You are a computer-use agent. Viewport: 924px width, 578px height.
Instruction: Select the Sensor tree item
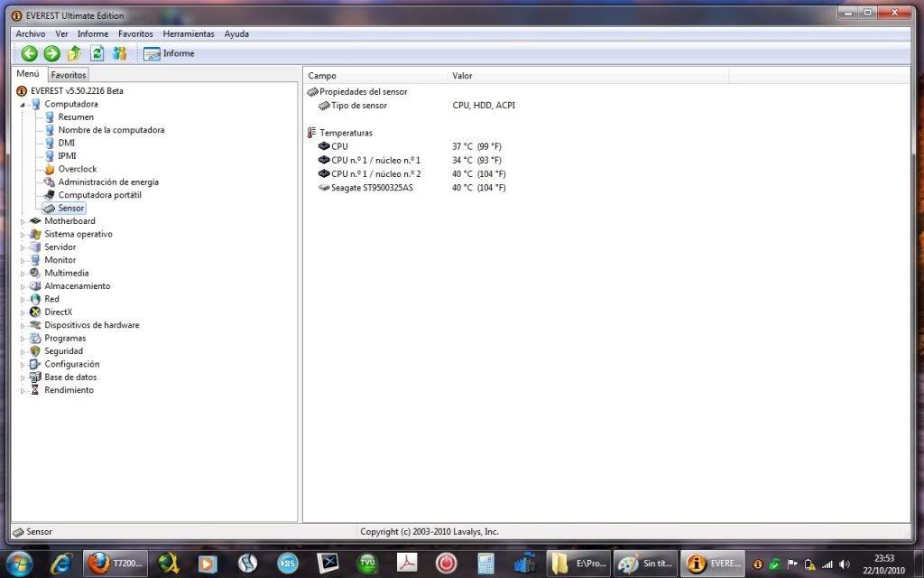(70, 209)
